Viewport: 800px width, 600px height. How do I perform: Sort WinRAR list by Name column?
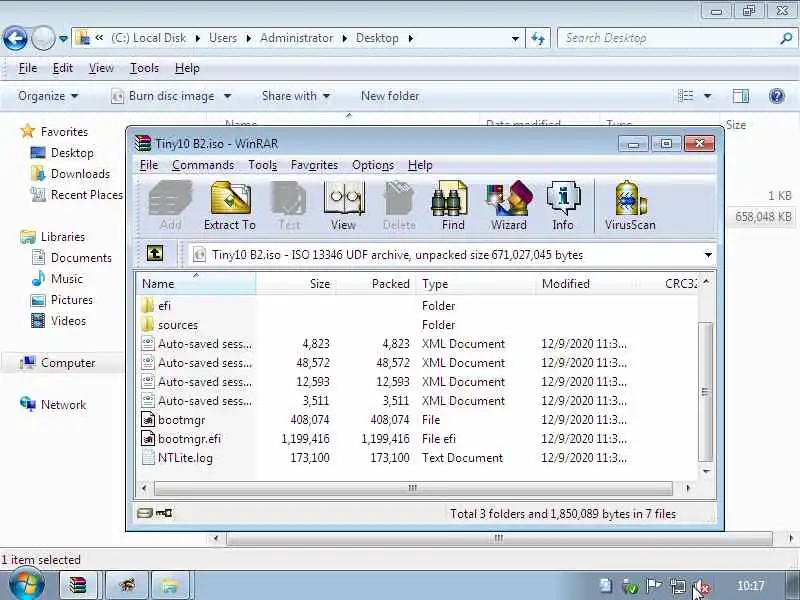[x=196, y=283]
